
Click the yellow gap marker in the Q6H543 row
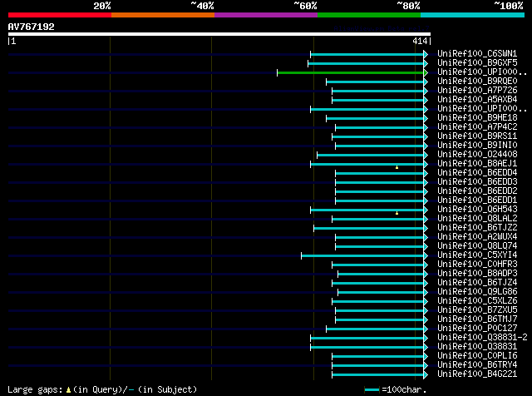click(x=397, y=213)
